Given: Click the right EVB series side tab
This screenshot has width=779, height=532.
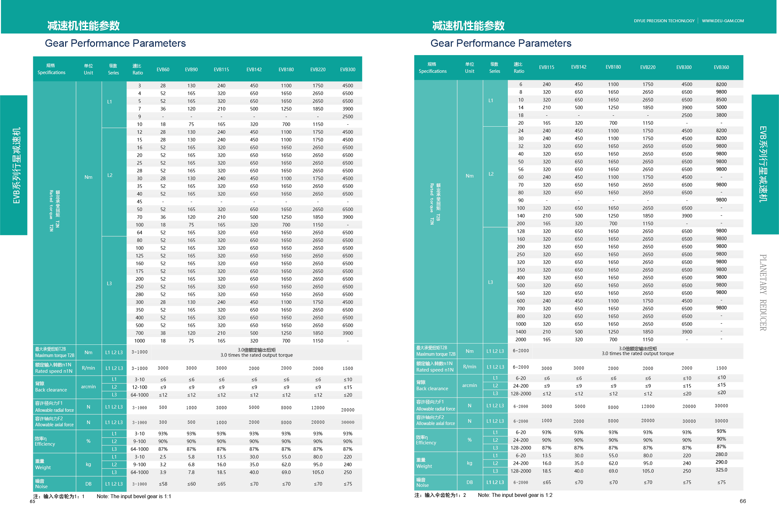Looking at the screenshot, I should tap(764, 164).
